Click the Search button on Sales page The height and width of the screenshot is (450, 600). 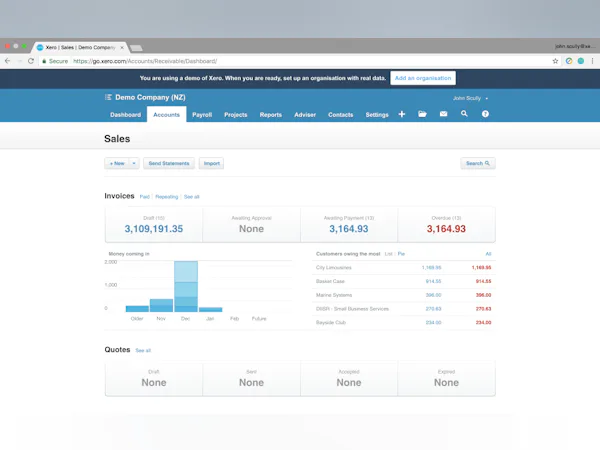478,163
